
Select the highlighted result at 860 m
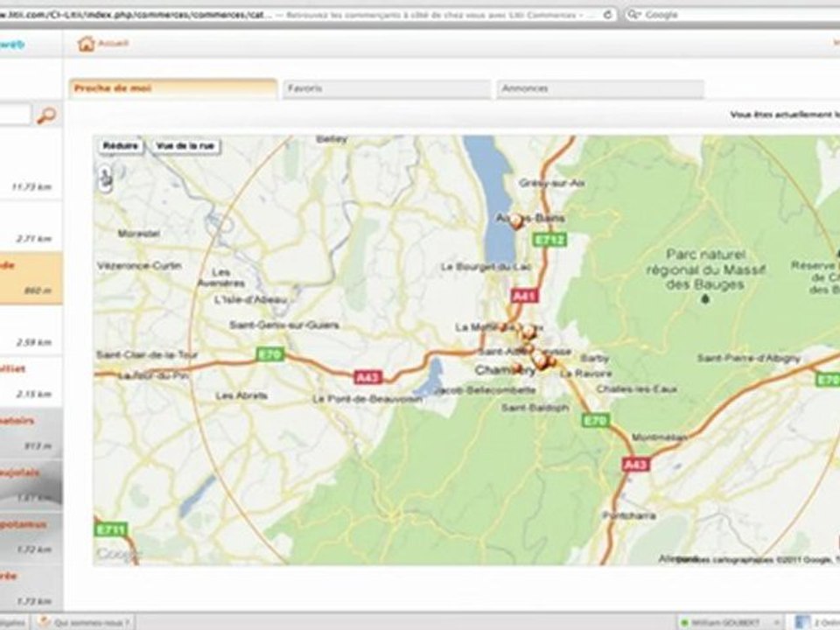pos(31,278)
